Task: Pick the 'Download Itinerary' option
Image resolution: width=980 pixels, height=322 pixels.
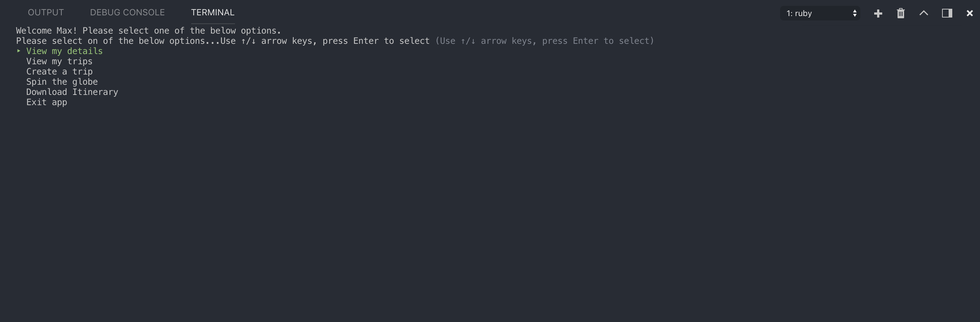Action: tap(72, 92)
